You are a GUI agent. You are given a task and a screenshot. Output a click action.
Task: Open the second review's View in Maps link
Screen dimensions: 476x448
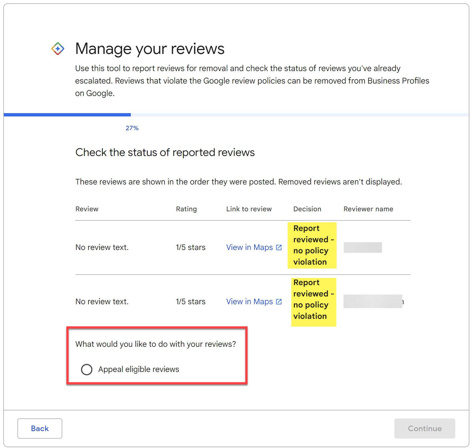[249, 301]
